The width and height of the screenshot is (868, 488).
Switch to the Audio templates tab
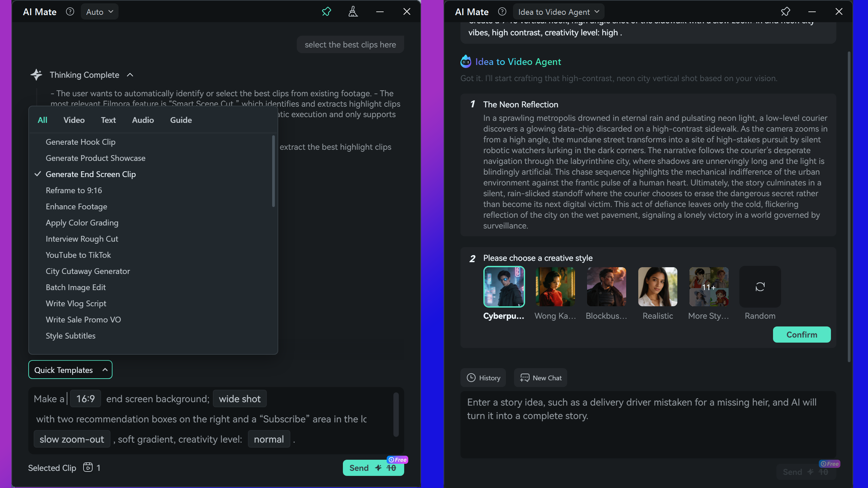(143, 120)
